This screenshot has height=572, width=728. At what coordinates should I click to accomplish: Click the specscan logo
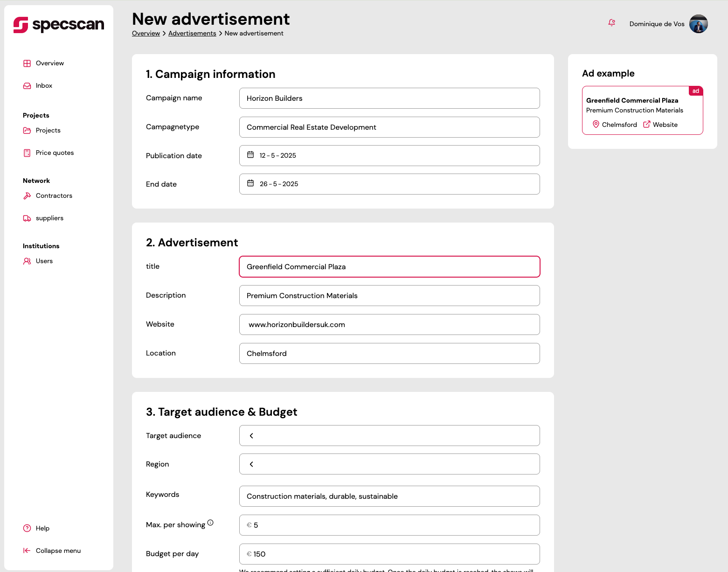tap(59, 25)
